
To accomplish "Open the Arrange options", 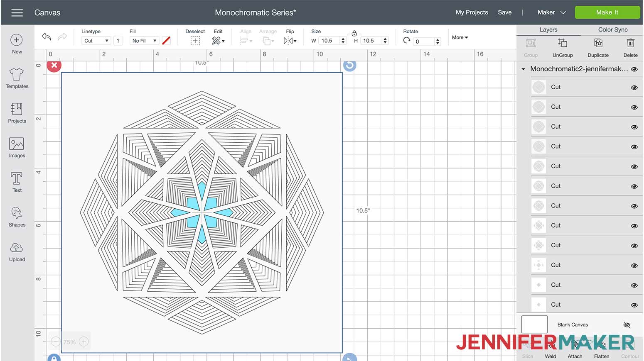I will (268, 41).
